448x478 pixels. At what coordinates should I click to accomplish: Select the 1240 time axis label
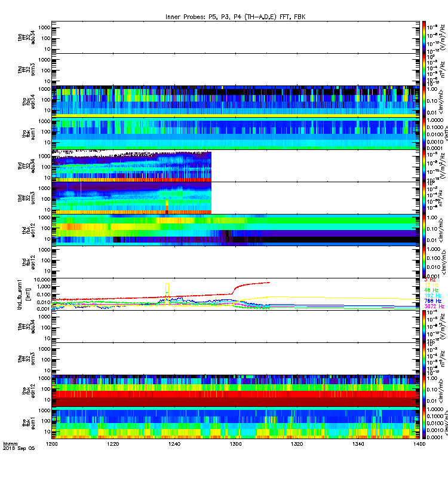coord(174,444)
